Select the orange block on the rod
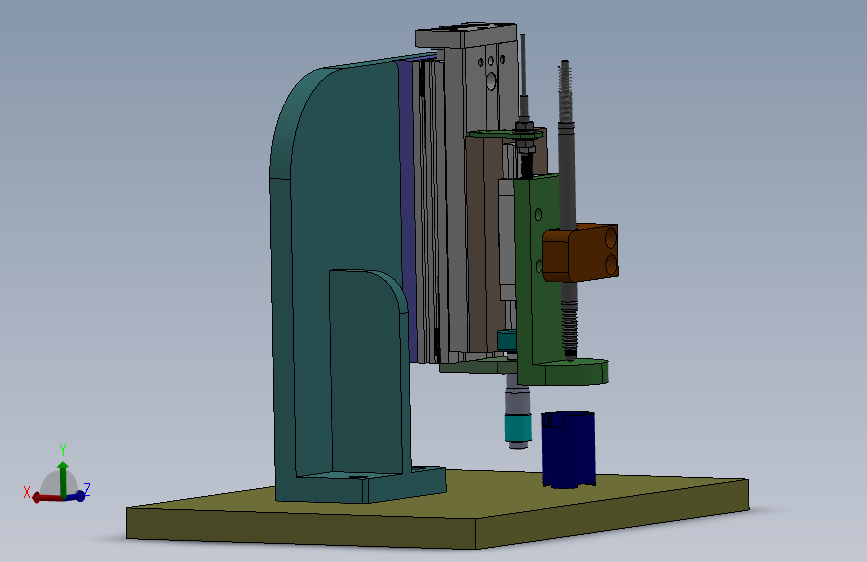This screenshot has height=562, width=867. pos(580,253)
